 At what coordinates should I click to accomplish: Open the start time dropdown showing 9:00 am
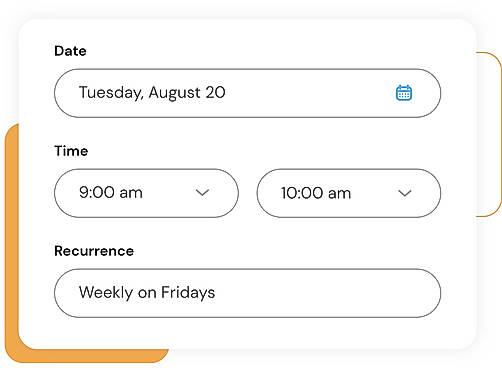point(146,193)
